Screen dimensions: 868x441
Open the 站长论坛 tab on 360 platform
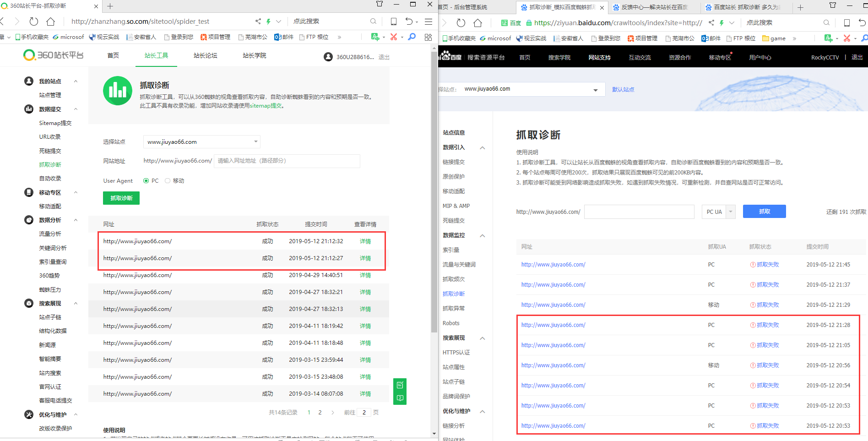pyautogui.click(x=206, y=55)
